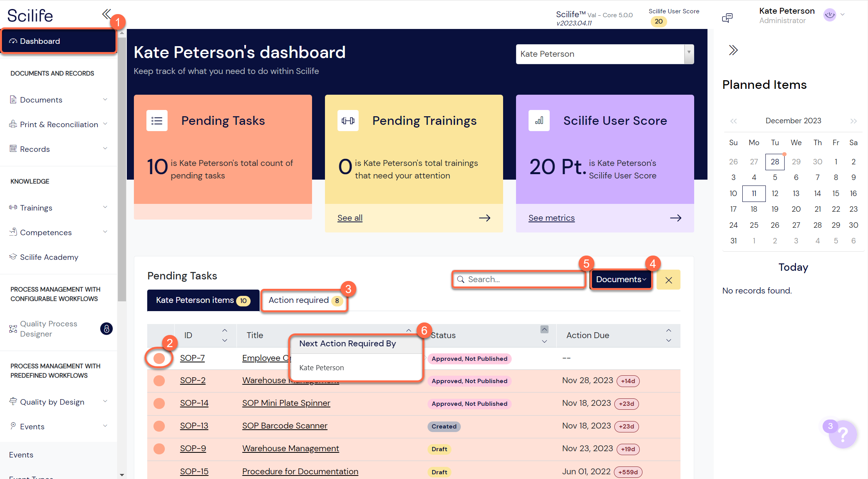
Task: Go to next month in calendar
Action: point(854,121)
